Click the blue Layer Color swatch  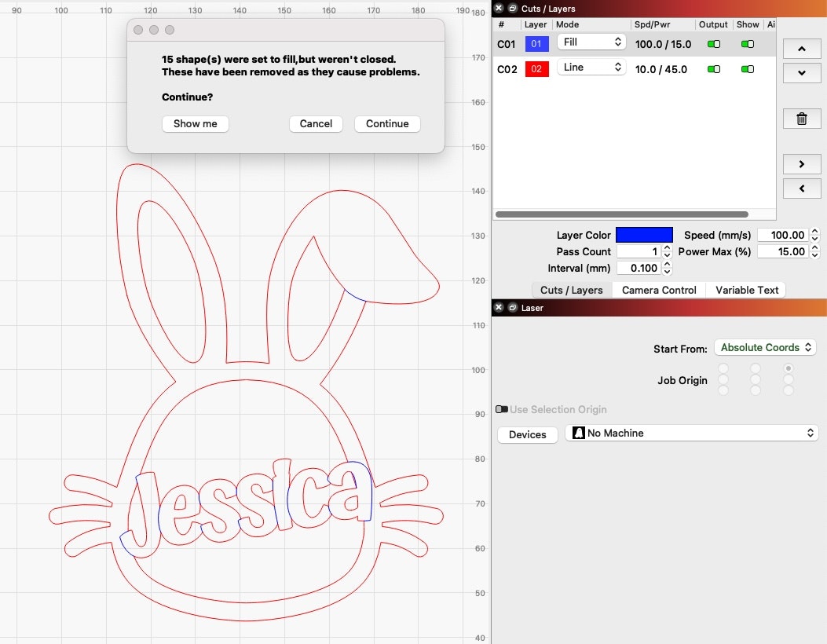click(644, 234)
